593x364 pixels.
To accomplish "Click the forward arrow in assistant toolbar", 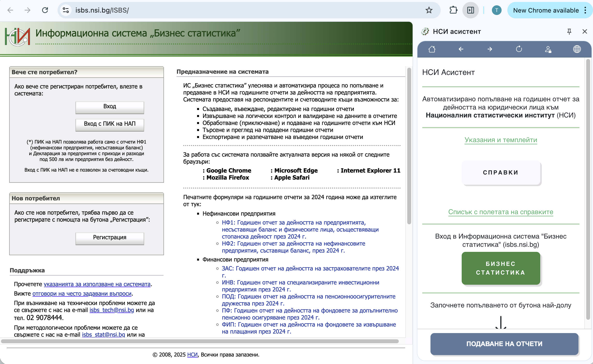I will point(490,49).
